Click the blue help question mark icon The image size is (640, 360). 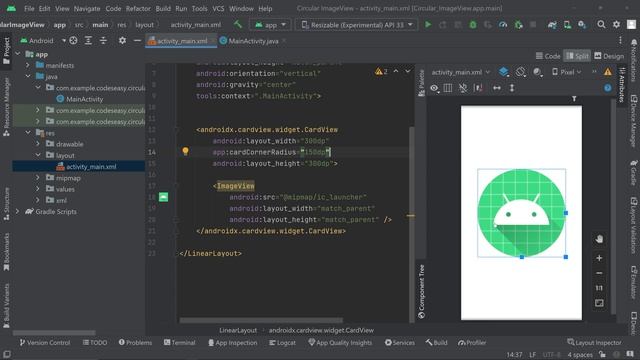[608, 88]
